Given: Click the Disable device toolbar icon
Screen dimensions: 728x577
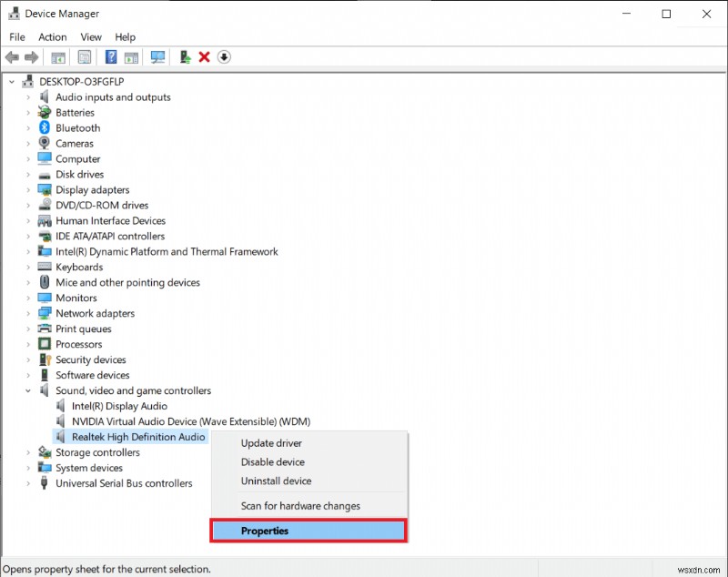Looking at the screenshot, I should pyautogui.click(x=224, y=56).
